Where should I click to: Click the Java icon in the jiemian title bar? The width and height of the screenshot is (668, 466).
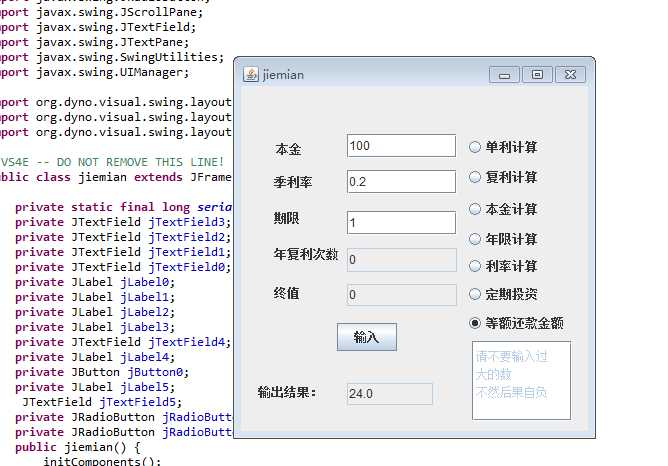pyautogui.click(x=250, y=75)
